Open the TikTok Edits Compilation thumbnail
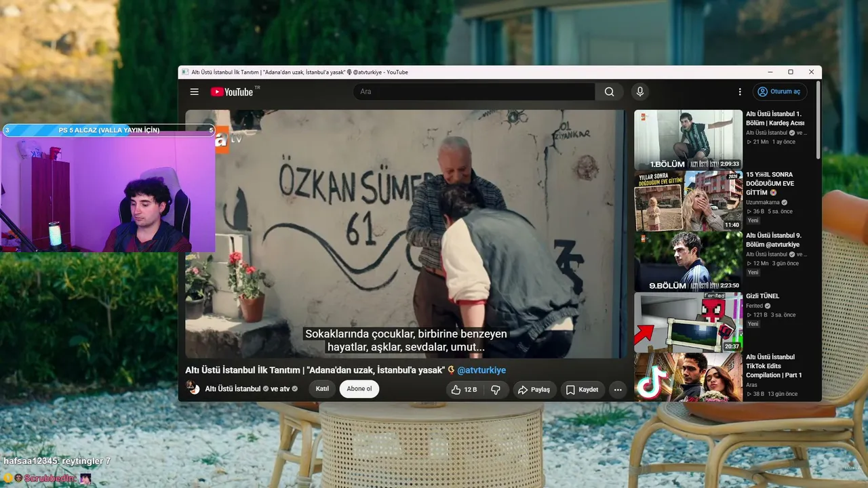 pyautogui.click(x=688, y=377)
